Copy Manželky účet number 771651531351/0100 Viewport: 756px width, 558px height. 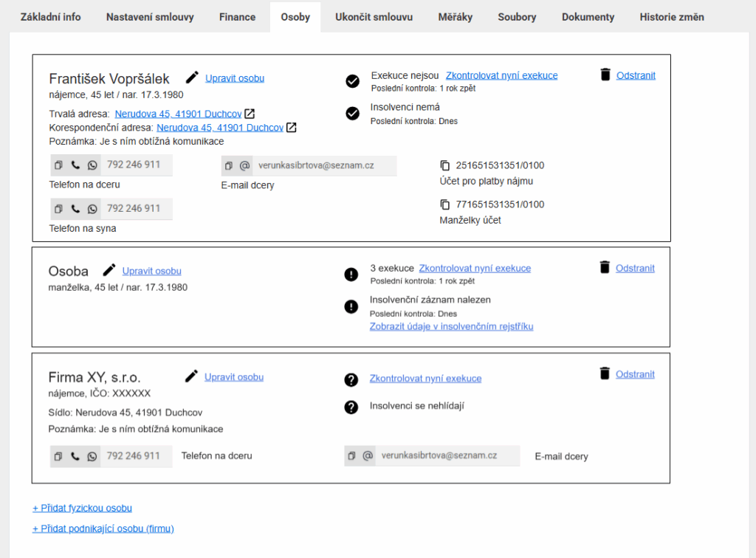444,204
